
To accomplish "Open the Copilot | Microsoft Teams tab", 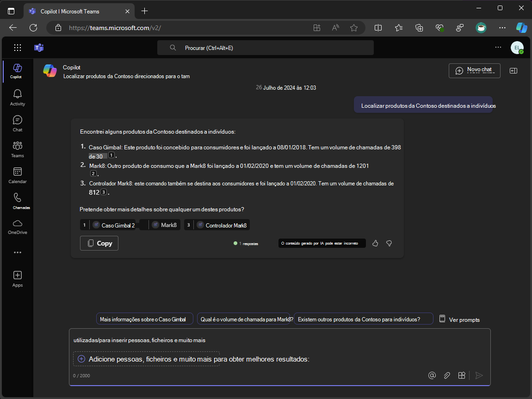I will 79,11.
